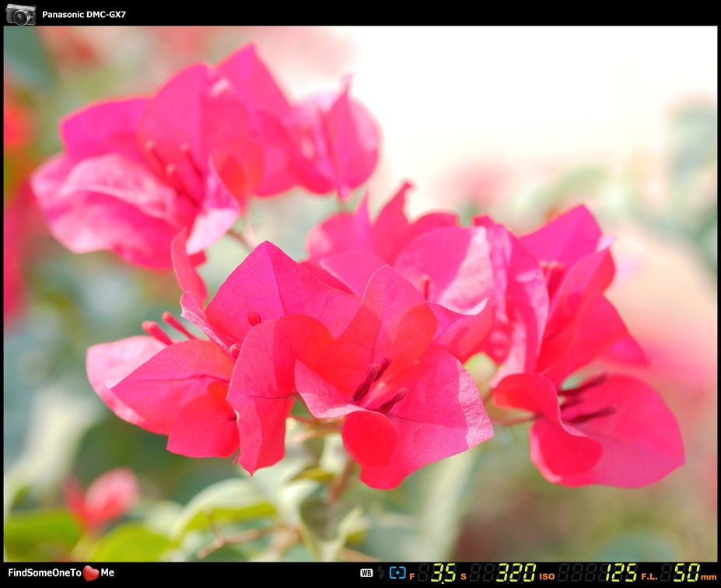The image size is (721, 588).
Task: Click the blue metering mode icon
Action: tap(397, 572)
